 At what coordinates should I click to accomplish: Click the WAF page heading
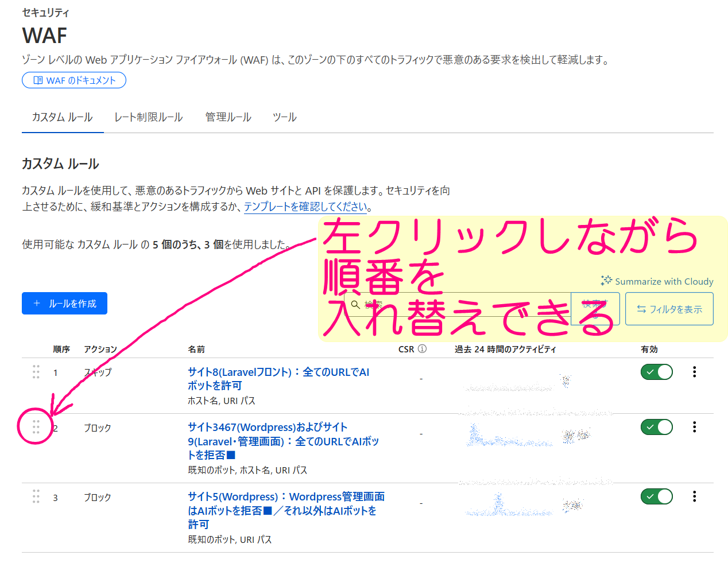tap(45, 36)
